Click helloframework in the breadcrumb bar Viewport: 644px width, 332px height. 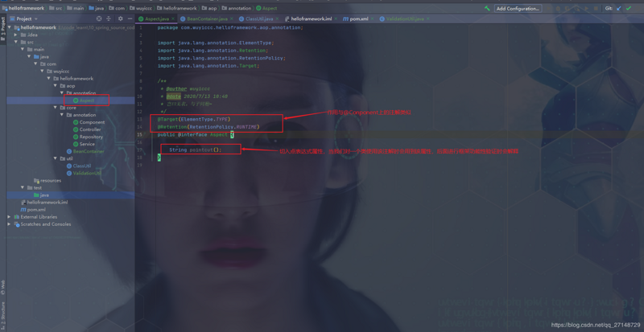[x=23, y=8]
